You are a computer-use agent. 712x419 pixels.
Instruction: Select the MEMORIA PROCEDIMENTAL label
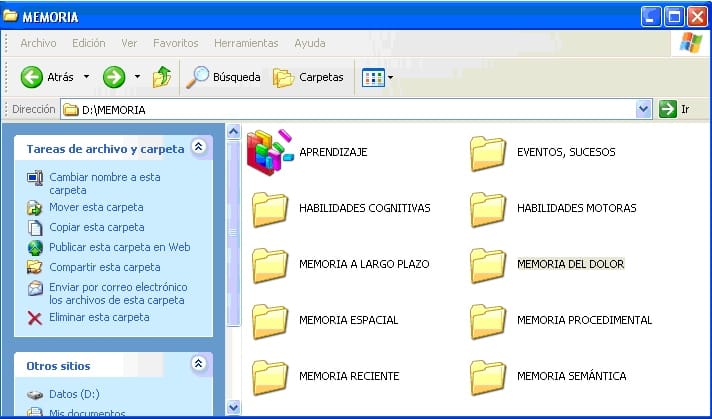click(x=584, y=320)
